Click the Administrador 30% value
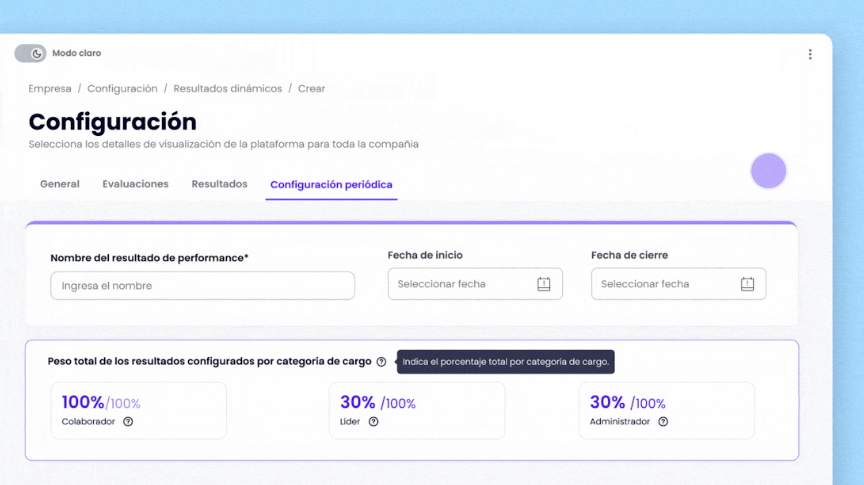864x485 pixels. point(607,402)
